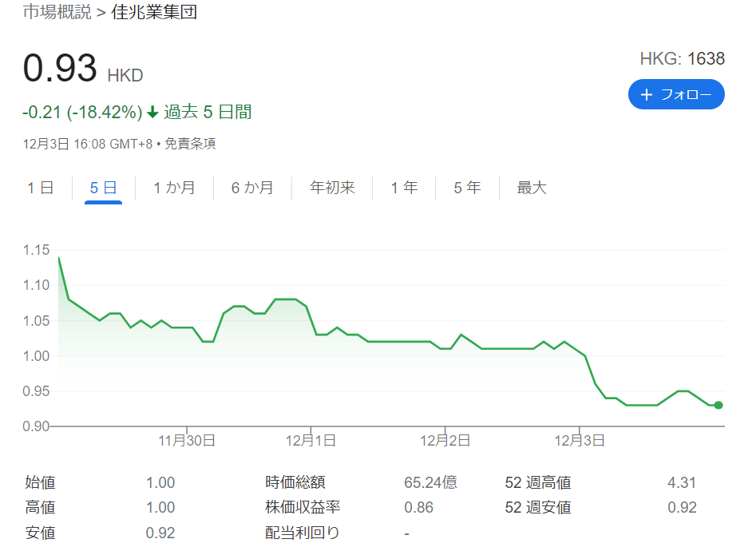Click the HKG: 1638 ticker label
This screenshot has width=756, height=551.
tap(683, 59)
